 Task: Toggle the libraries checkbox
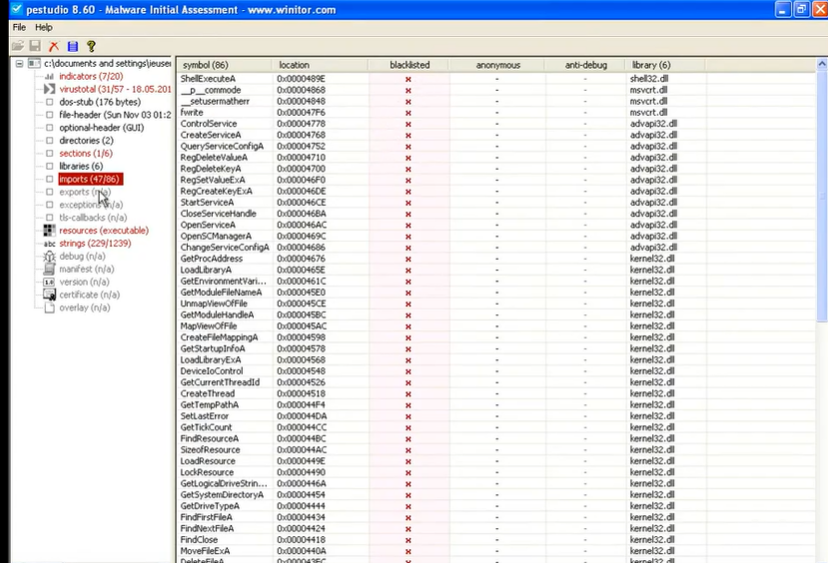coord(49,166)
